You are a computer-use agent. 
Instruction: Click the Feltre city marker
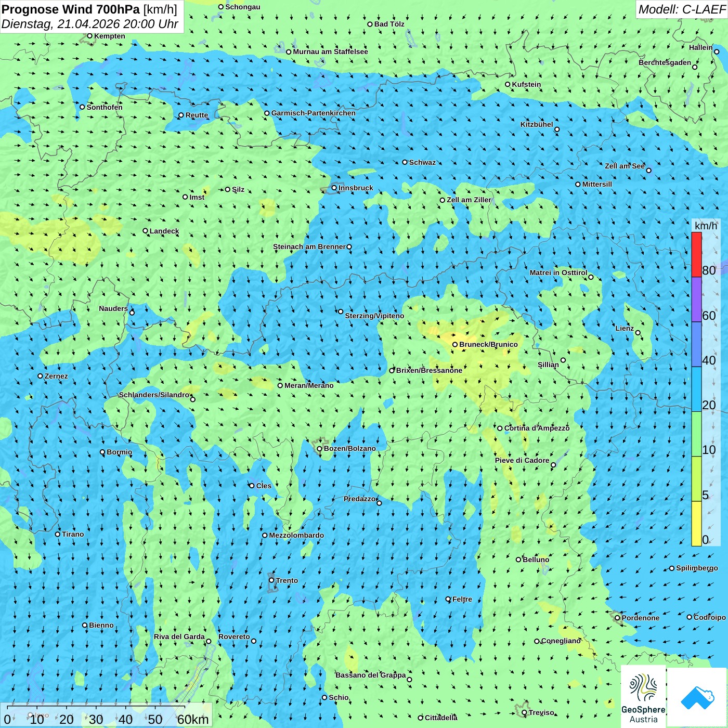448,599
